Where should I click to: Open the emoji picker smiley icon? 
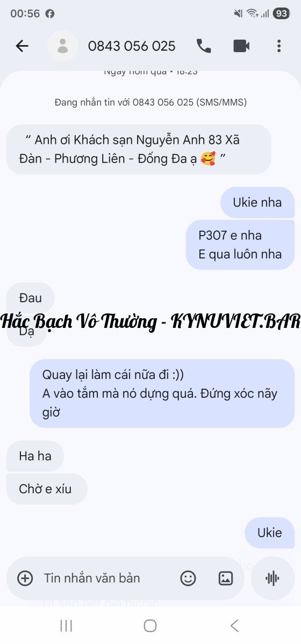coord(188,578)
